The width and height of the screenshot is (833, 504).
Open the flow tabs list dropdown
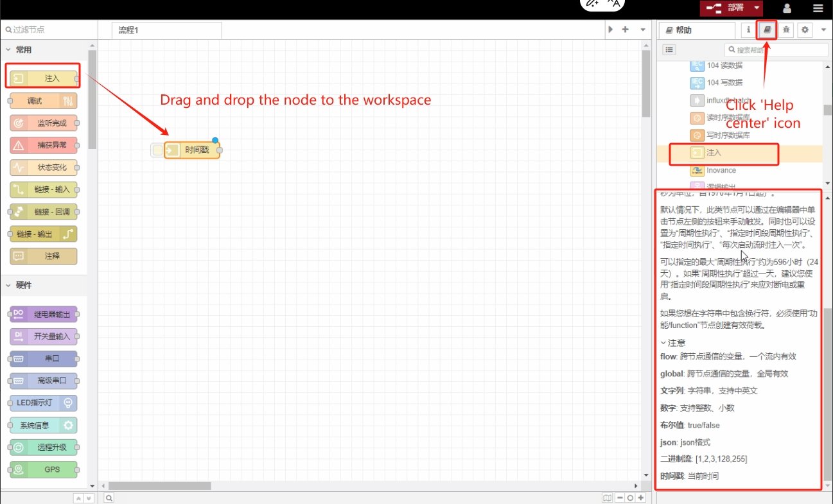pyautogui.click(x=643, y=30)
